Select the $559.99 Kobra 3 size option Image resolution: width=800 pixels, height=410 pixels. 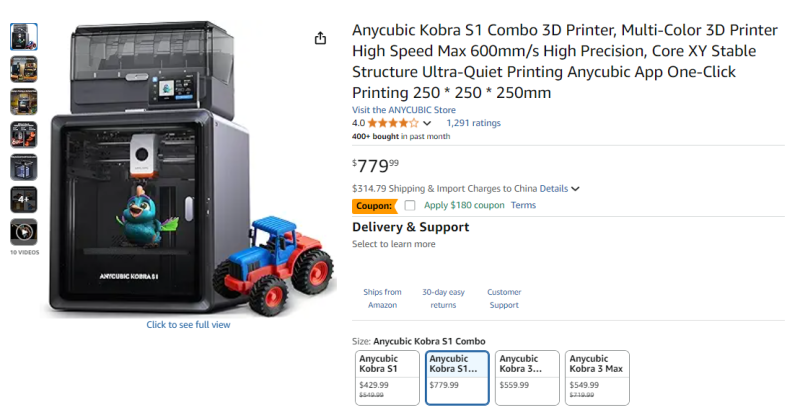click(x=528, y=378)
